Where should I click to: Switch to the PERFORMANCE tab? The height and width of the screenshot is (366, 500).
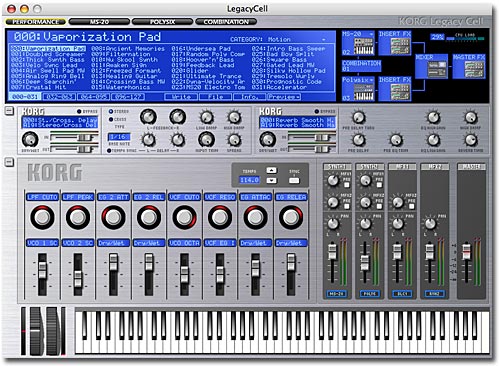pos(35,22)
